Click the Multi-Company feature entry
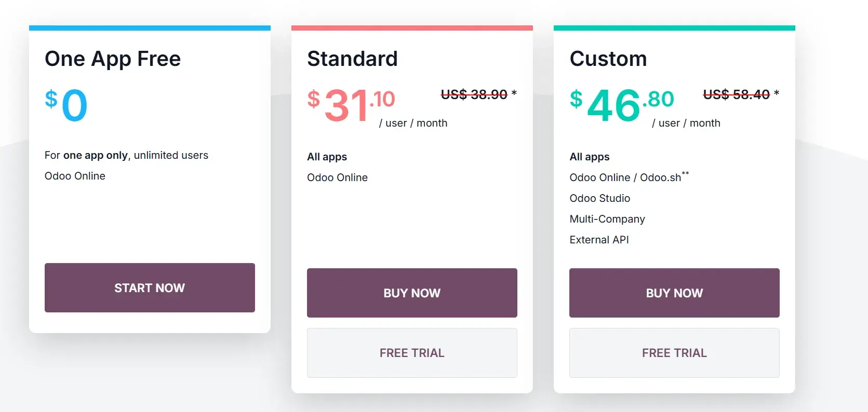Viewport: 868px width, 412px height. [607, 219]
